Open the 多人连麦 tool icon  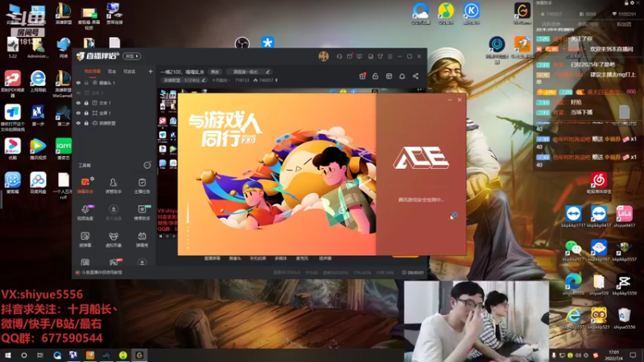(114, 212)
